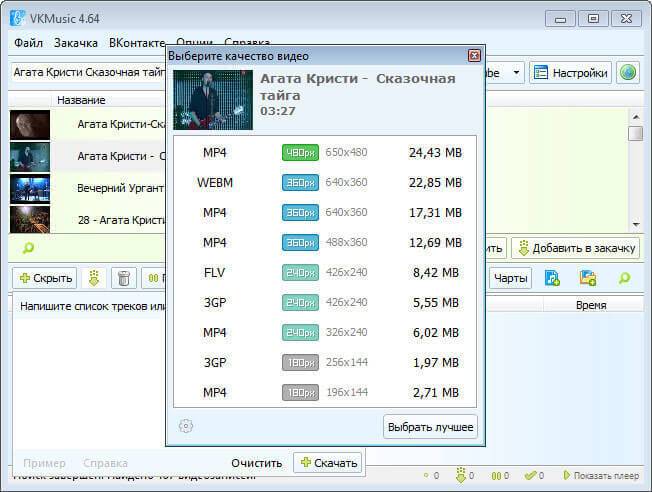This screenshot has height=492, width=652.
Task: Click the Чарты button
Action: click(x=511, y=278)
